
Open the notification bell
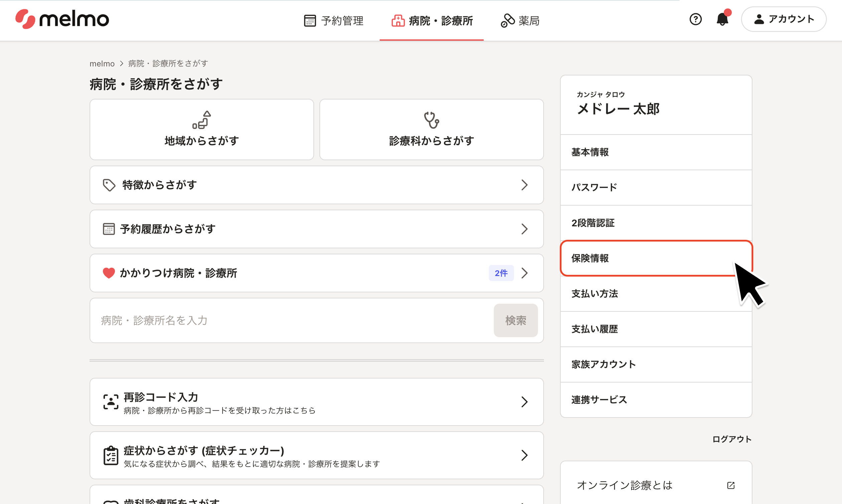click(x=722, y=19)
